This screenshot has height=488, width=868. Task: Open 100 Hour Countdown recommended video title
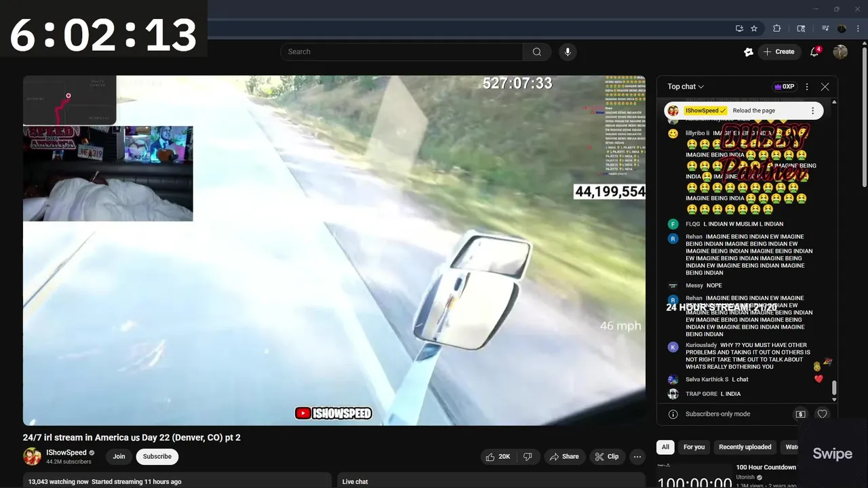pos(766,468)
